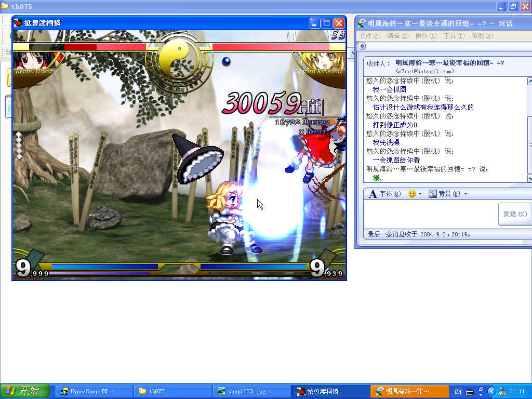The width and height of the screenshot is (532, 399).
Task: Click the game window title bar icon
Action: [x=18, y=23]
